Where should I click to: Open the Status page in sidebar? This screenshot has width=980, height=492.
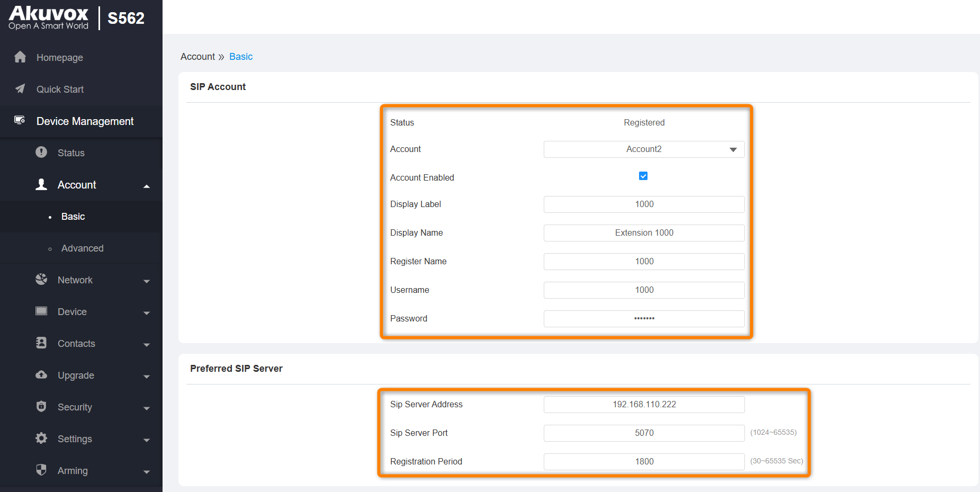point(81,153)
